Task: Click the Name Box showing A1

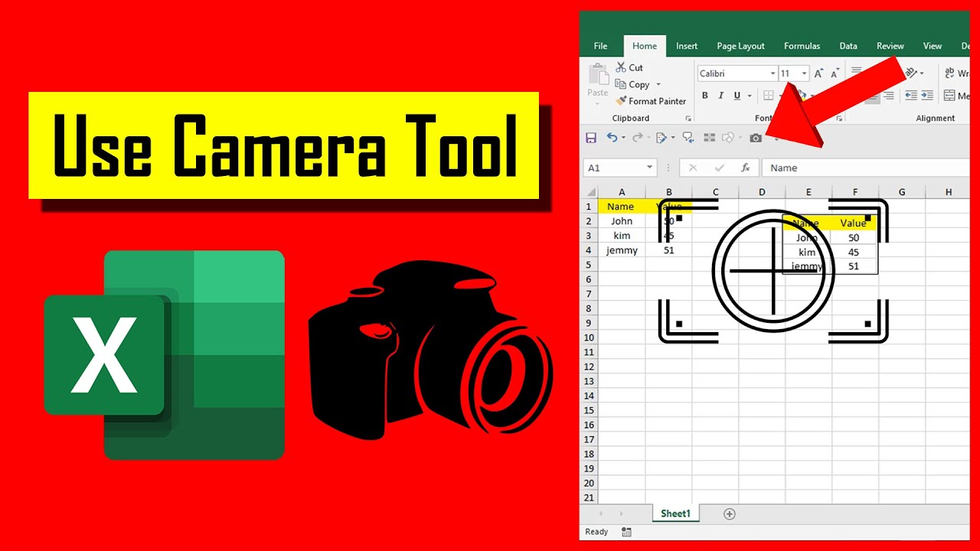Action: [x=620, y=168]
